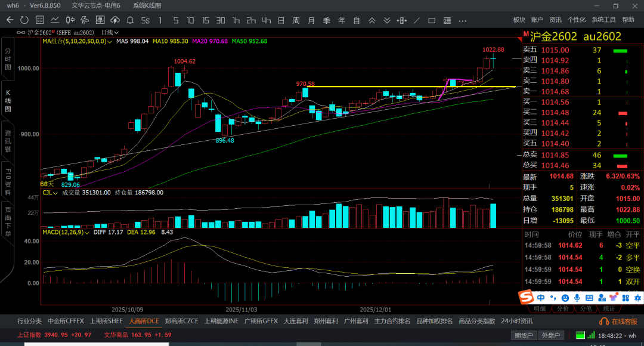This screenshot has width=644, height=346.
Task: Expand the 日线 period dropdown
Action: (110, 32)
